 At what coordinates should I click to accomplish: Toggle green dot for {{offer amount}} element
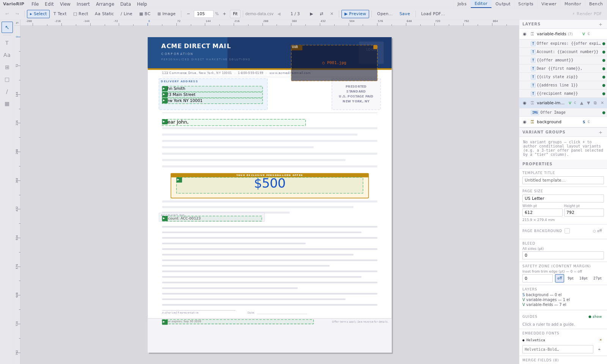pos(604,60)
